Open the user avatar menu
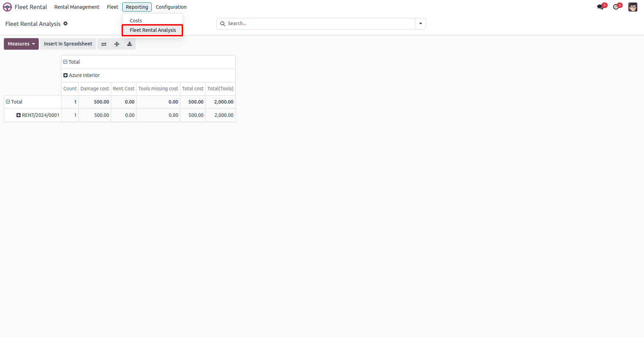 point(633,7)
